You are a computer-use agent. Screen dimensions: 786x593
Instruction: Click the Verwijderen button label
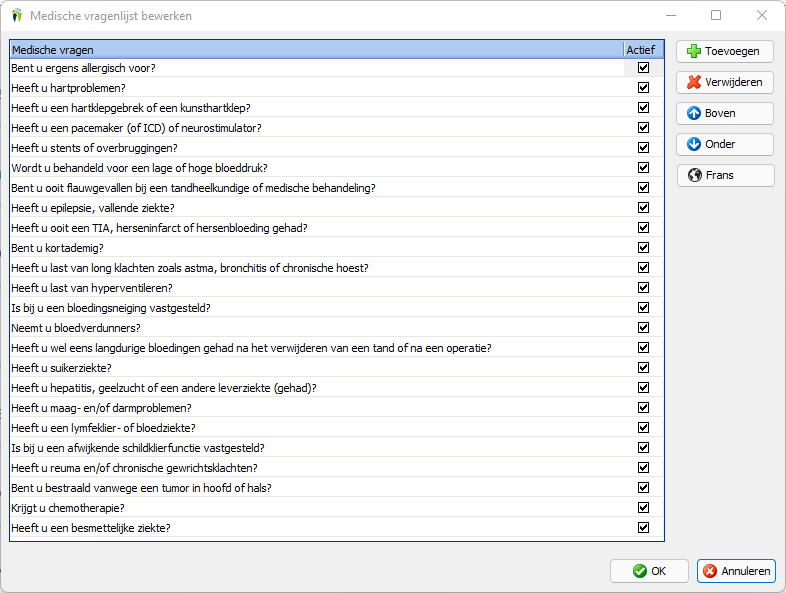click(x=733, y=82)
